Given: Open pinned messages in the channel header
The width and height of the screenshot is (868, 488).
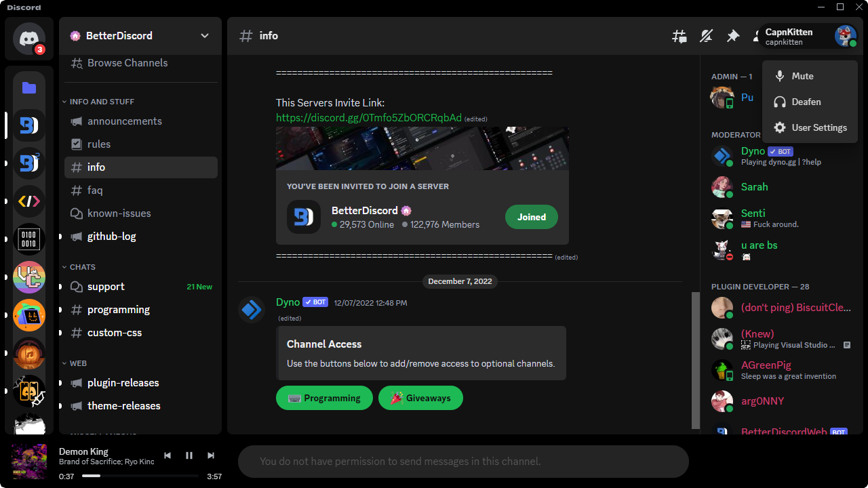Looking at the screenshot, I should point(733,36).
